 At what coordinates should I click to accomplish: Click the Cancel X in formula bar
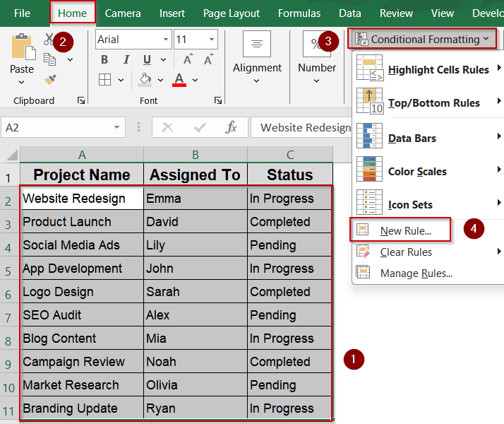168,127
